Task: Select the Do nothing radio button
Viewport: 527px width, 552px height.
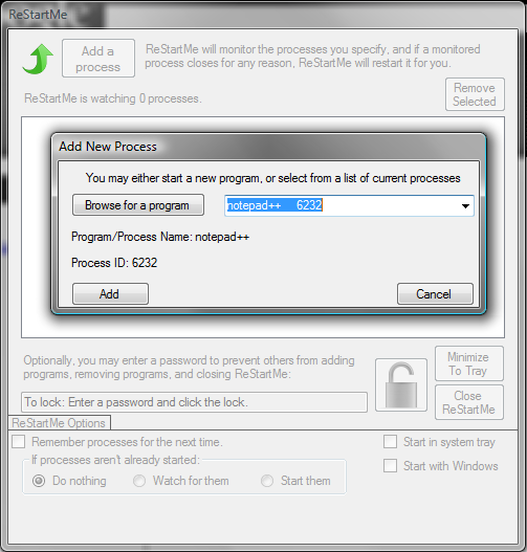Action: [x=39, y=481]
